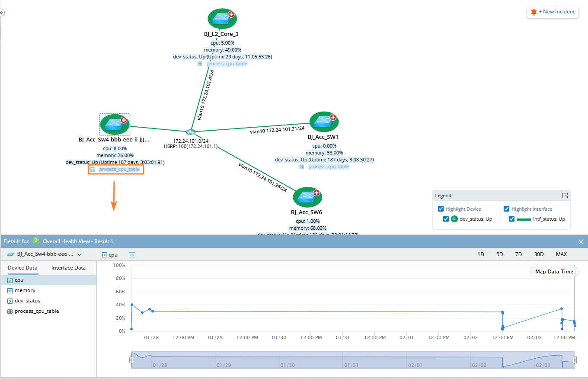
Task: Click the vlan10 172.24.101.26/24 link label
Action: click(263, 177)
